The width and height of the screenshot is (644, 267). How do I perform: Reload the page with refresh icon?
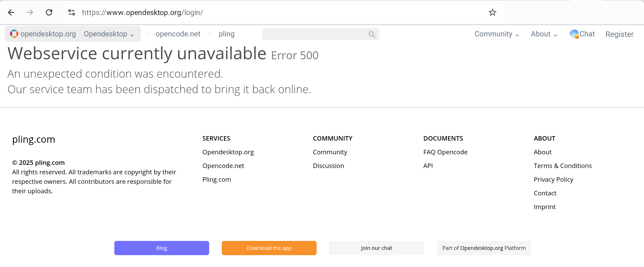tap(49, 12)
